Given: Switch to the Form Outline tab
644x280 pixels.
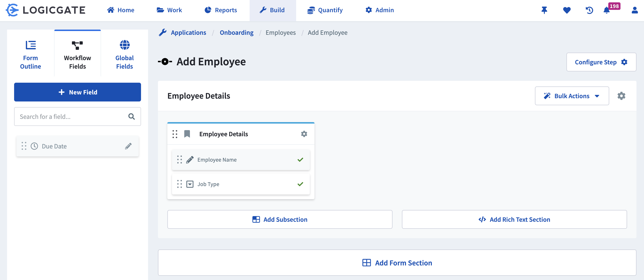Looking at the screenshot, I should click(30, 54).
